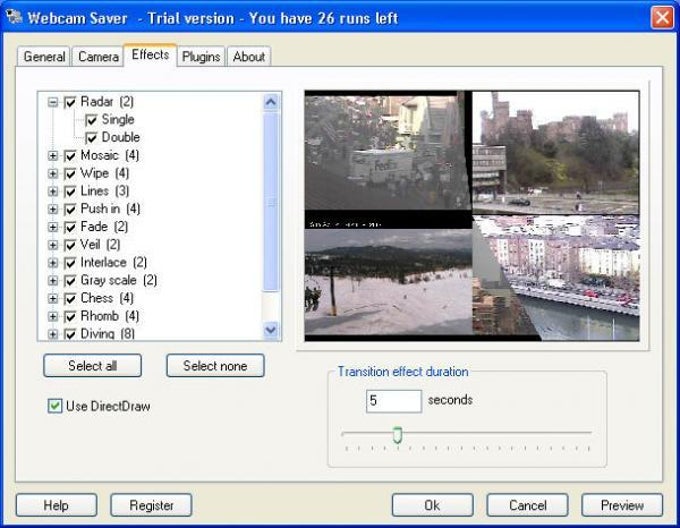Toggle the Double radar checkbox
The image size is (680, 528).
click(x=91, y=138)
